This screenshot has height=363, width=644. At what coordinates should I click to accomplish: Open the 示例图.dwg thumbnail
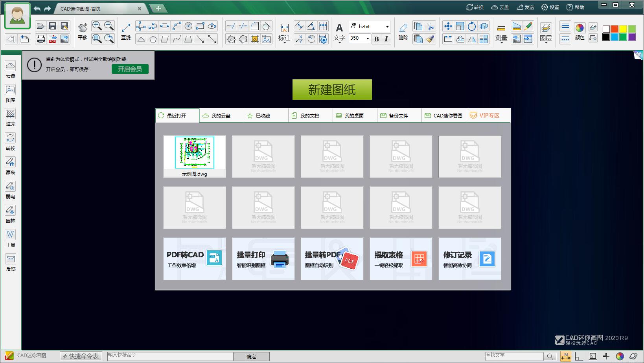pos(195,156)
